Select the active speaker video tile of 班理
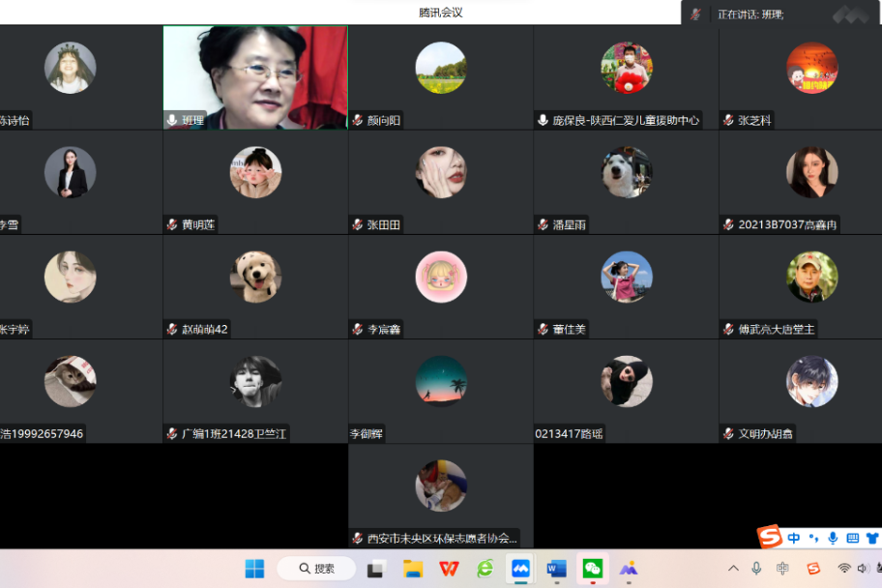The width and height of the screenshot is (882, 588). (255, 77)
